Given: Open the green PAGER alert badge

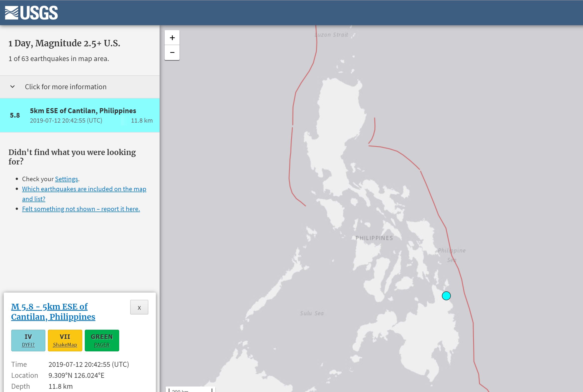Looking at the screenshot, I should pyautogui.click(x=102, y=340).
